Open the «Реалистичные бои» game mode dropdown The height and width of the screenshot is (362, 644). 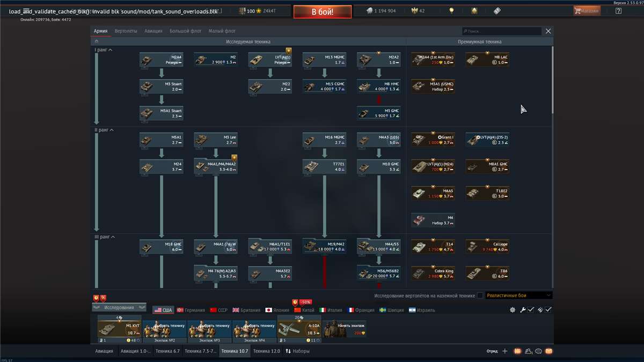pos(518,295)
